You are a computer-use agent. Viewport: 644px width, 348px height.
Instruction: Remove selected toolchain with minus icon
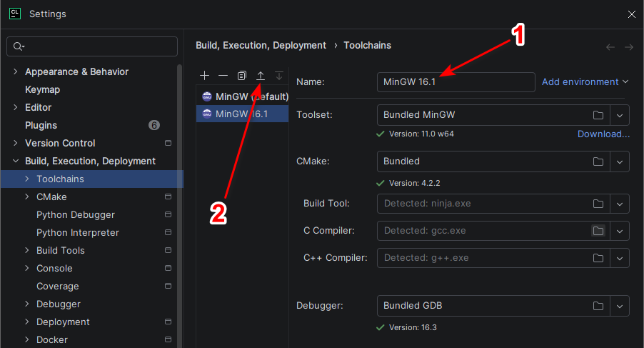coord(223,76)
